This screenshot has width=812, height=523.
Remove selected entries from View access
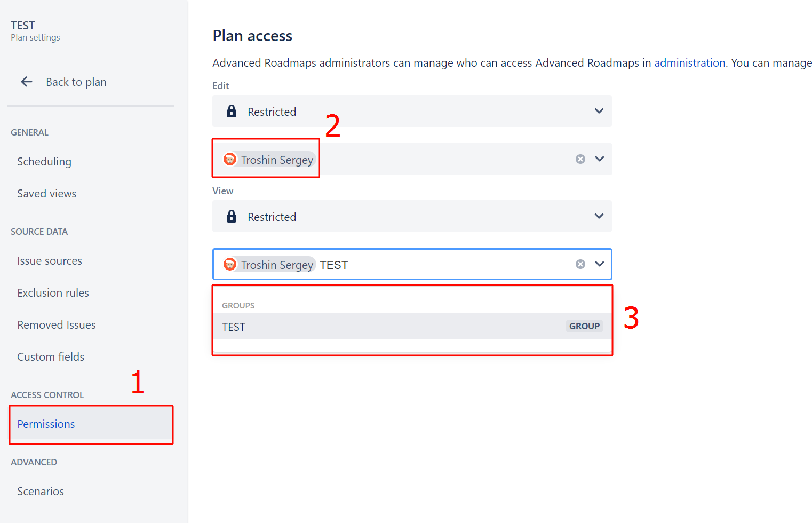coord(580,264)
